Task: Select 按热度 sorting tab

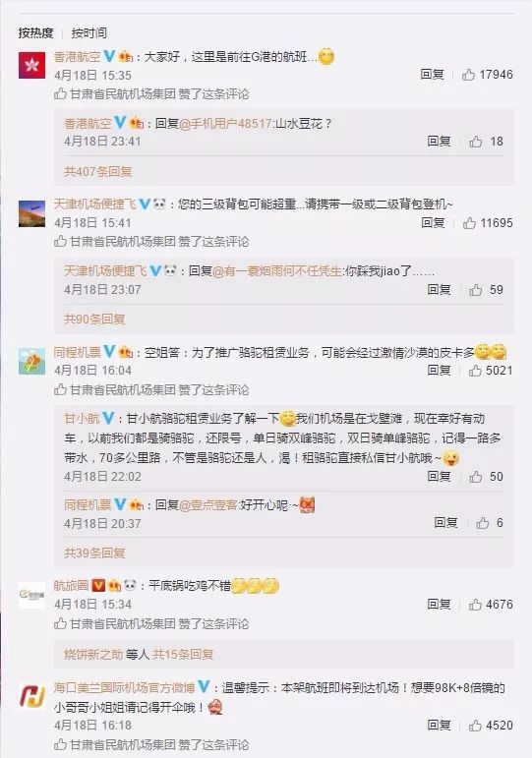Action: [35, 32]
